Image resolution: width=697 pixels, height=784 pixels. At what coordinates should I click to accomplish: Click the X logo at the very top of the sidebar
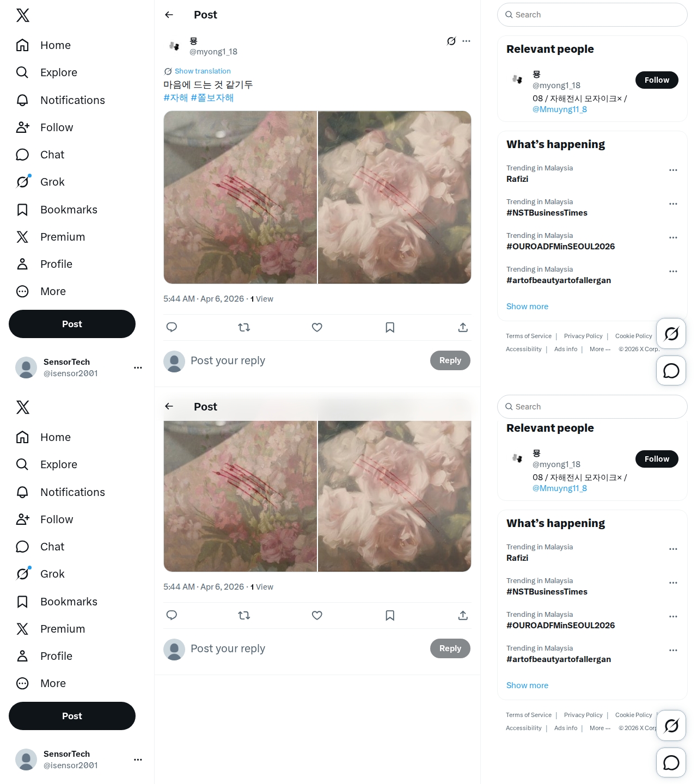[x=23, y=15]
